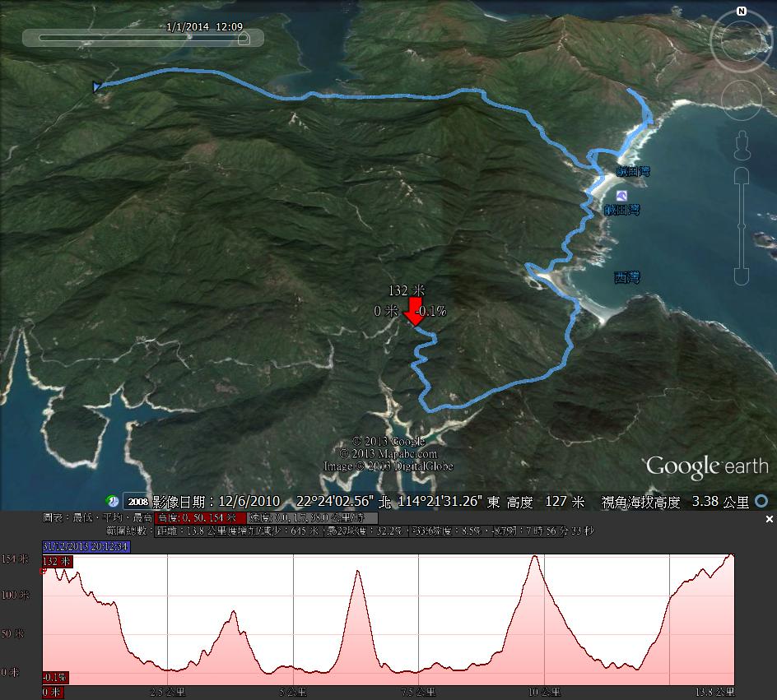The width and height of the screenshot is (777, 700).
Task: Click the 31/12/2013 20:12:34 timestamp tag
Action: [x=86, y=547]
